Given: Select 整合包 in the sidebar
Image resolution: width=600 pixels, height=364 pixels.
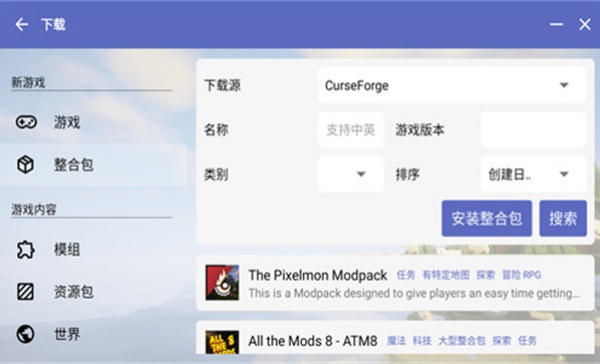Looking at the screenshot, I should (93, 165).
